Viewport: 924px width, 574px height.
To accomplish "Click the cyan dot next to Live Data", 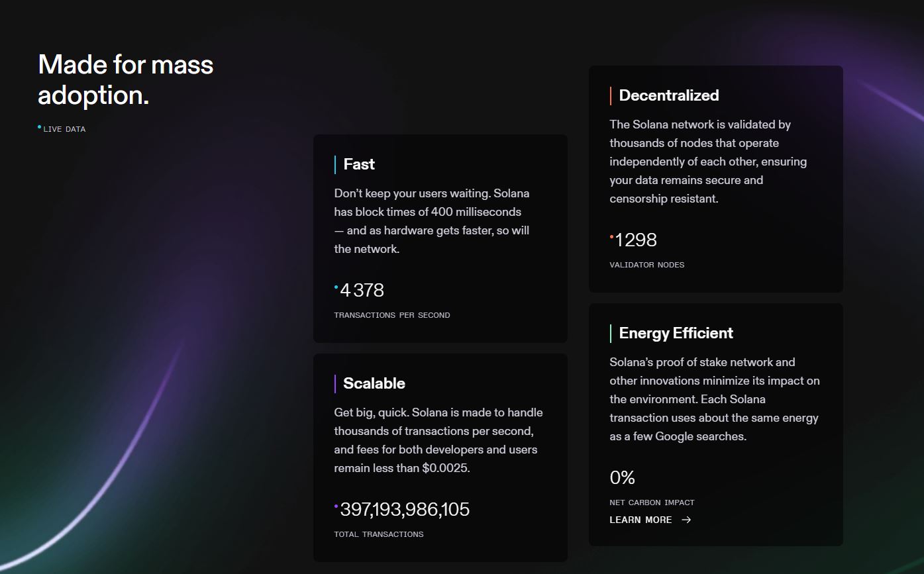I will pyautogui.click(x=40, y=126).
